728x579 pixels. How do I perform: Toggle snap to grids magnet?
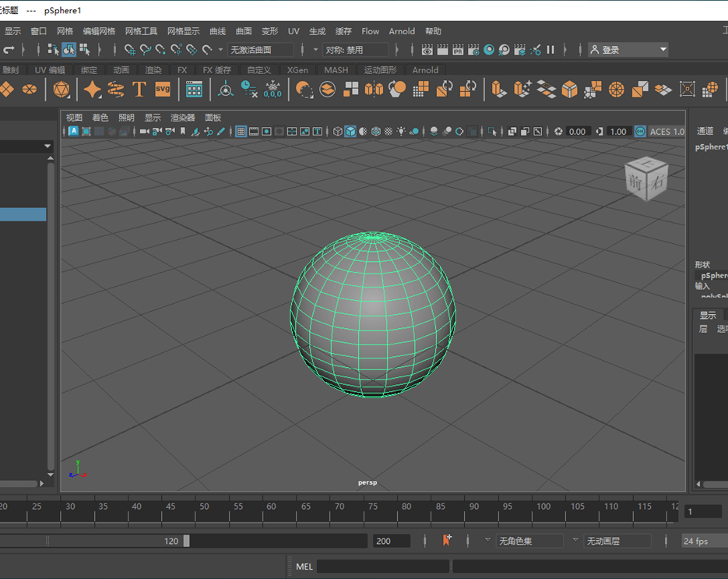(x=130, y=50)
